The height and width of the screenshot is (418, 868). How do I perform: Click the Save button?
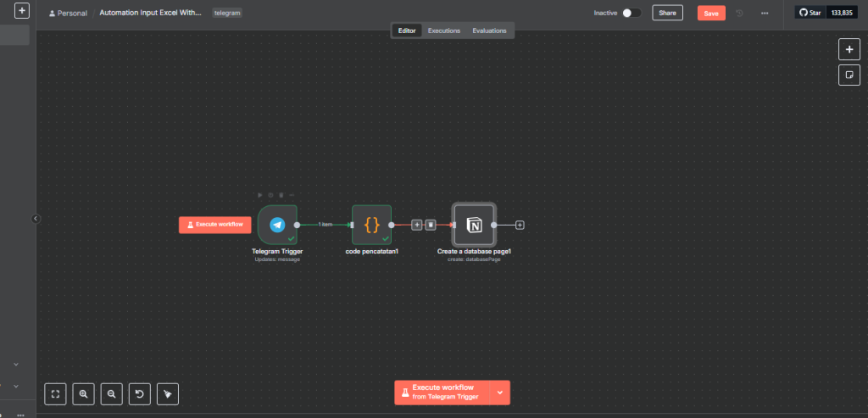711,13
